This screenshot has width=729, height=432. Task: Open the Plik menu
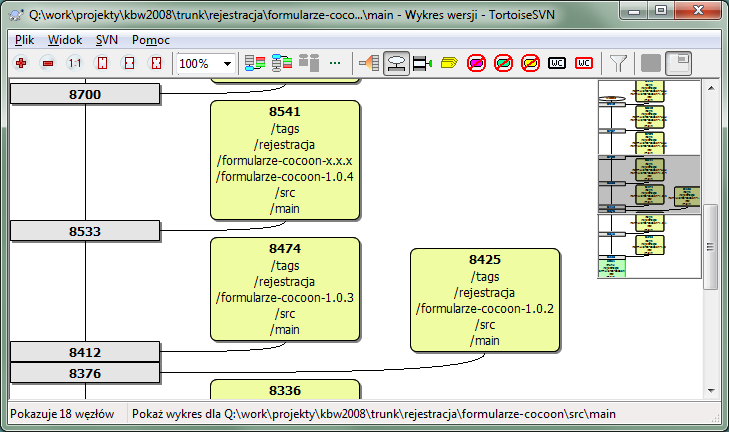click(x=24, y=40)
